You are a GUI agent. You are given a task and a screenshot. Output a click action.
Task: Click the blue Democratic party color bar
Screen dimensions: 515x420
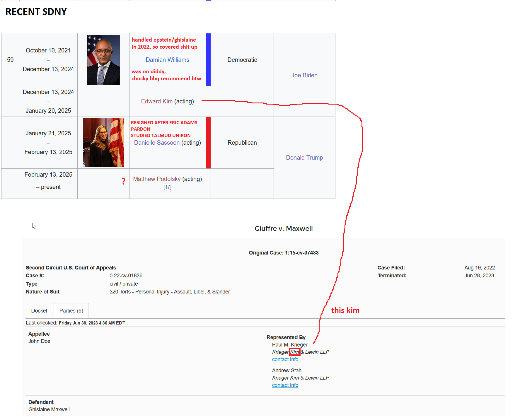208,60
